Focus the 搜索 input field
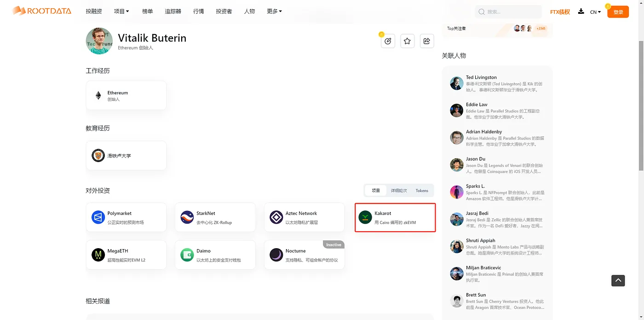 tap(508, 12)
